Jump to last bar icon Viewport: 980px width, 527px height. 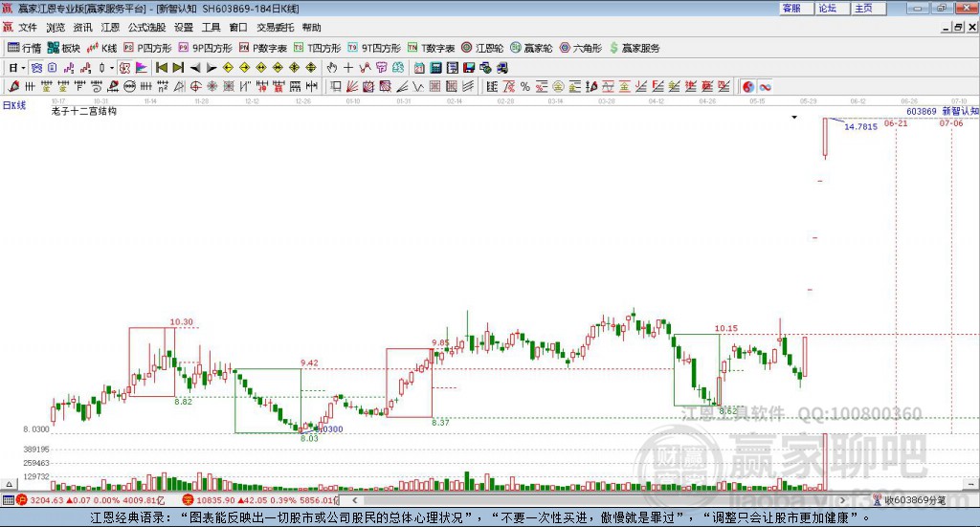(x=178, y=68)
